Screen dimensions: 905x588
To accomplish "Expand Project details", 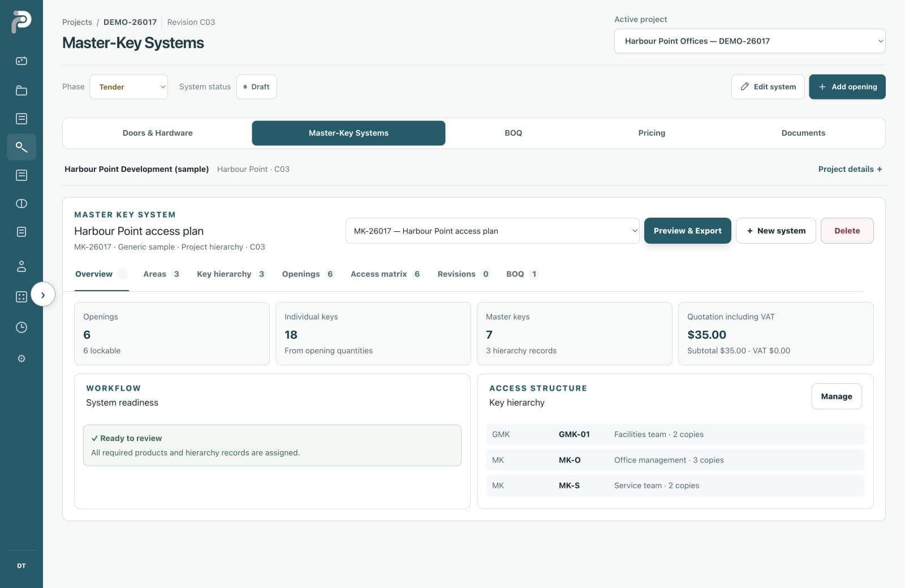I will 850,169.
